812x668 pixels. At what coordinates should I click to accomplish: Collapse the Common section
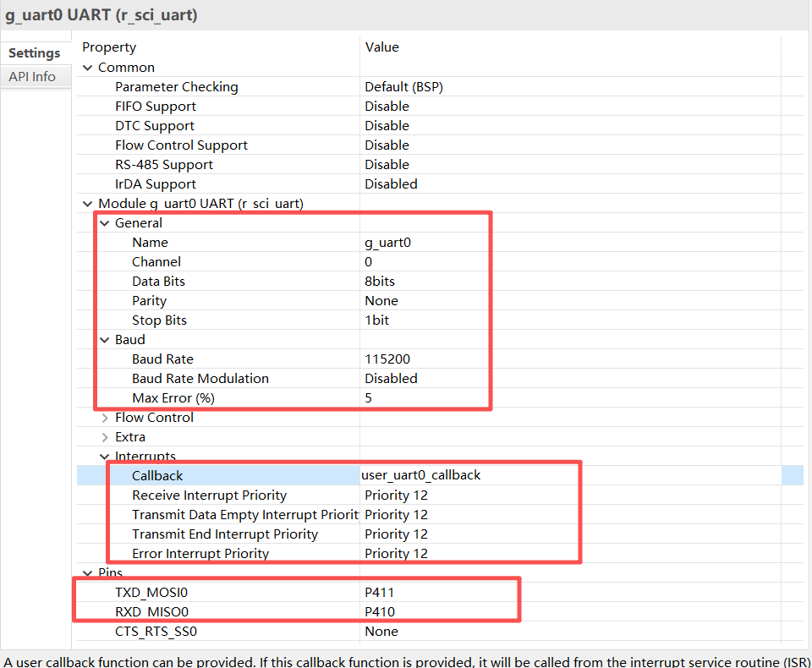pos(88,68)
